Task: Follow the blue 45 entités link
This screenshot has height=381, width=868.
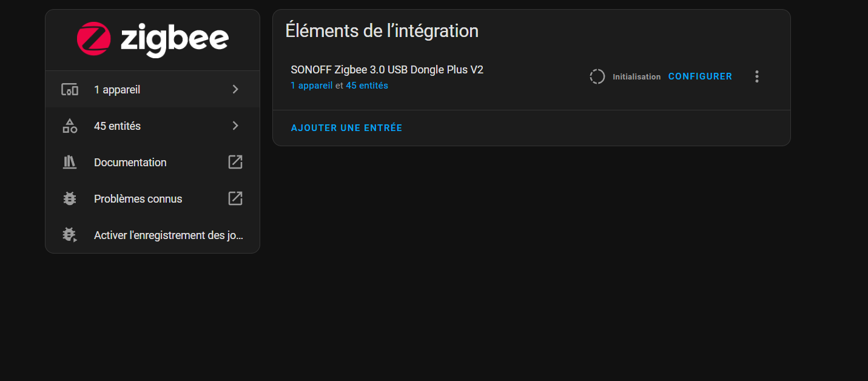Action: pos(367,86)
